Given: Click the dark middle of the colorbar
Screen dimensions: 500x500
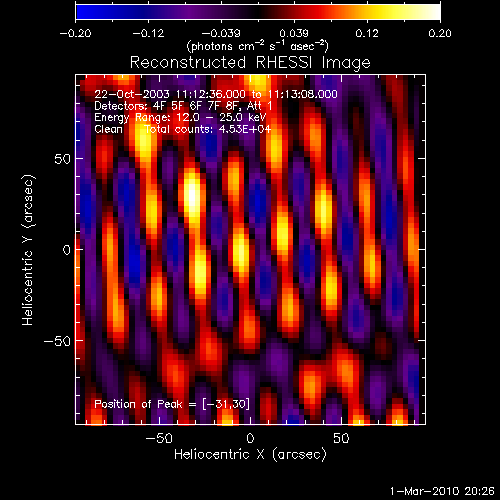Looking at the screenshot, I should (x=257, y=12).
